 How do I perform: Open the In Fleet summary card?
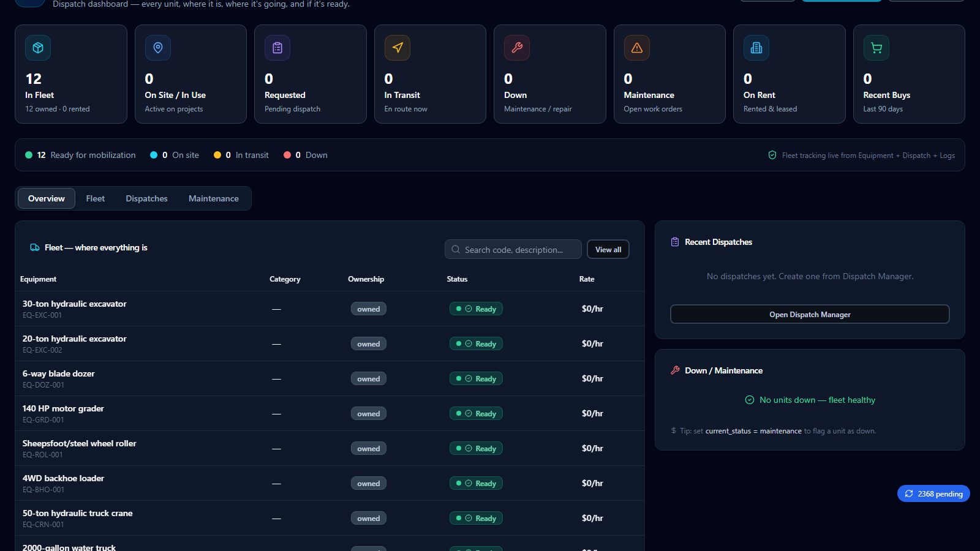click(x=71, y=74)
